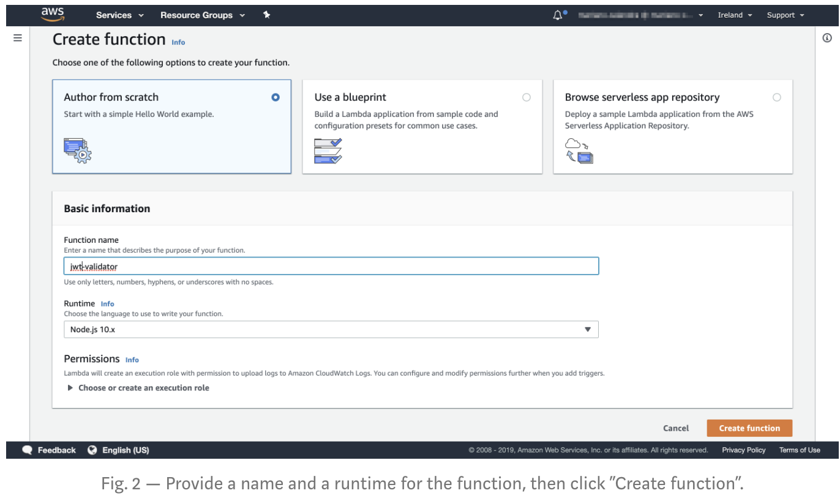The image size is (840, 504).
Task: Open the Support menu
Action: 786,15
